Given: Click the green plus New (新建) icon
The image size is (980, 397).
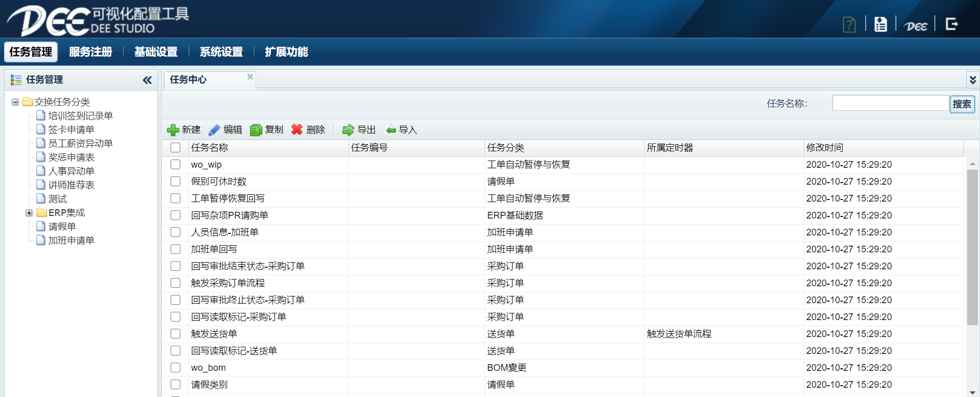Looking at the screenshot, I should point(173,130).
